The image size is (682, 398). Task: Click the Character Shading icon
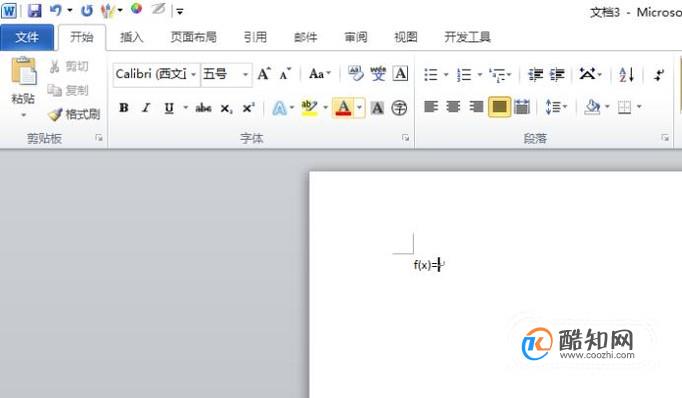point(377,108)
